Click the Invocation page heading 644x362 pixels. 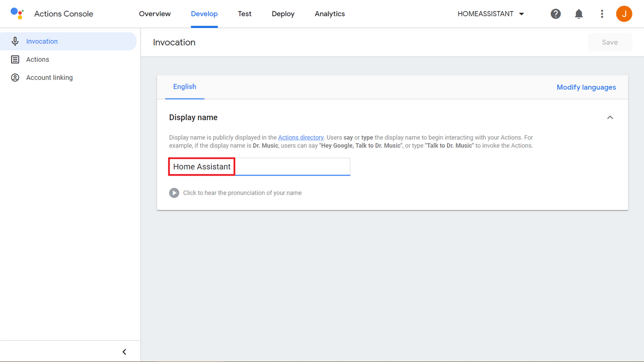tap(174, 42)
